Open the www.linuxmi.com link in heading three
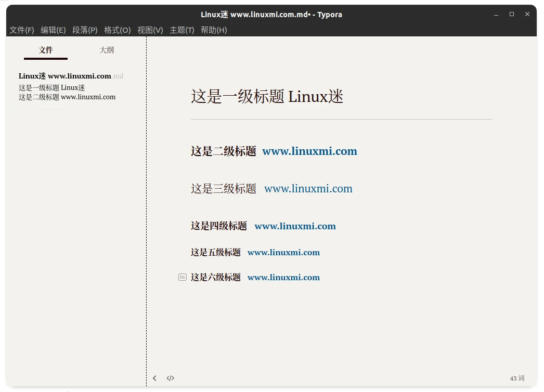 coord(308,189)
